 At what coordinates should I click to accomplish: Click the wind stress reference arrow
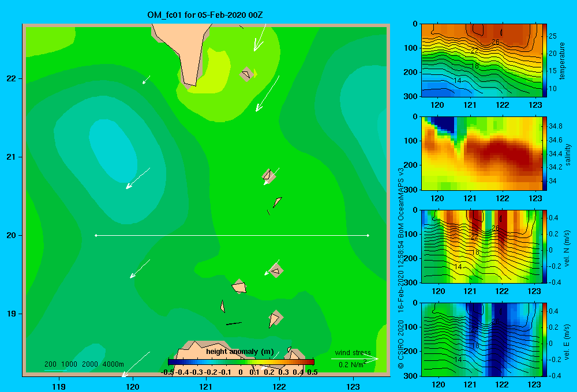pos(354,359)
